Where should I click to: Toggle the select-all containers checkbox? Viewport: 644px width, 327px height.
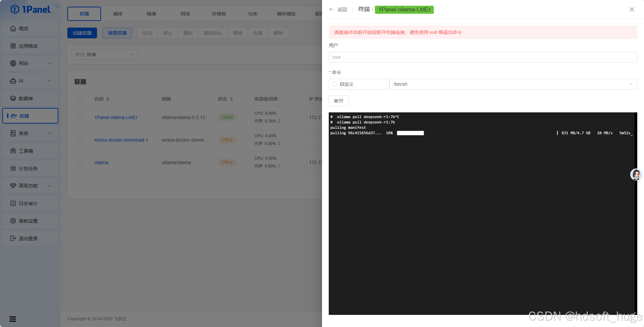click(80, 99)
